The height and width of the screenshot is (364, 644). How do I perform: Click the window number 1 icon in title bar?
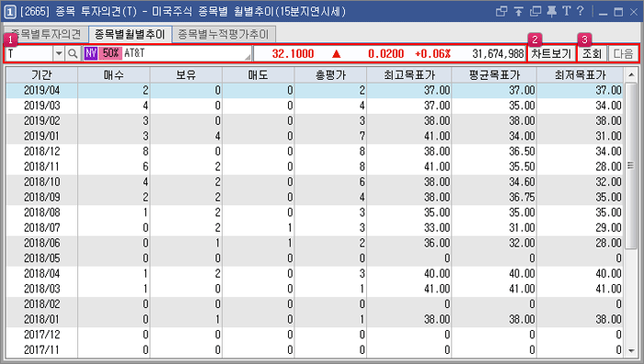[x=10, y=12]
